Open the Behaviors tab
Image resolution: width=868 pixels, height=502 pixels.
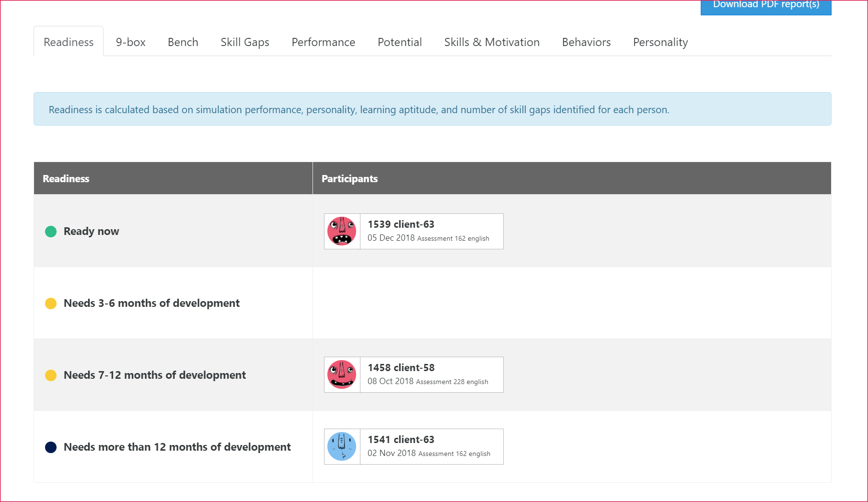tap(586, 42)
